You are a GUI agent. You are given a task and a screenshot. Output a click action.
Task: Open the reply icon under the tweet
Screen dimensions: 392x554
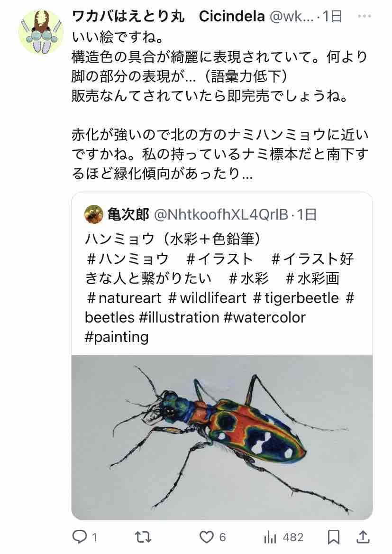(79, 537)
